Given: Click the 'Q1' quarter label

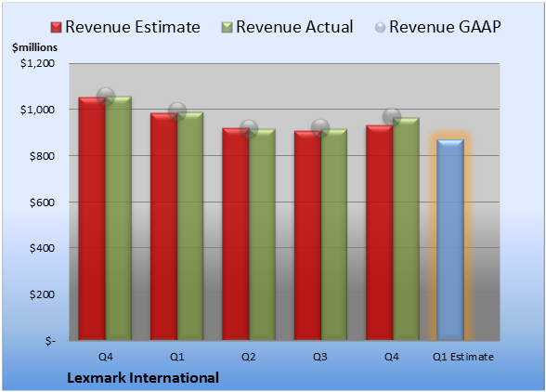Looking at the screenshot, I should 176,357.
